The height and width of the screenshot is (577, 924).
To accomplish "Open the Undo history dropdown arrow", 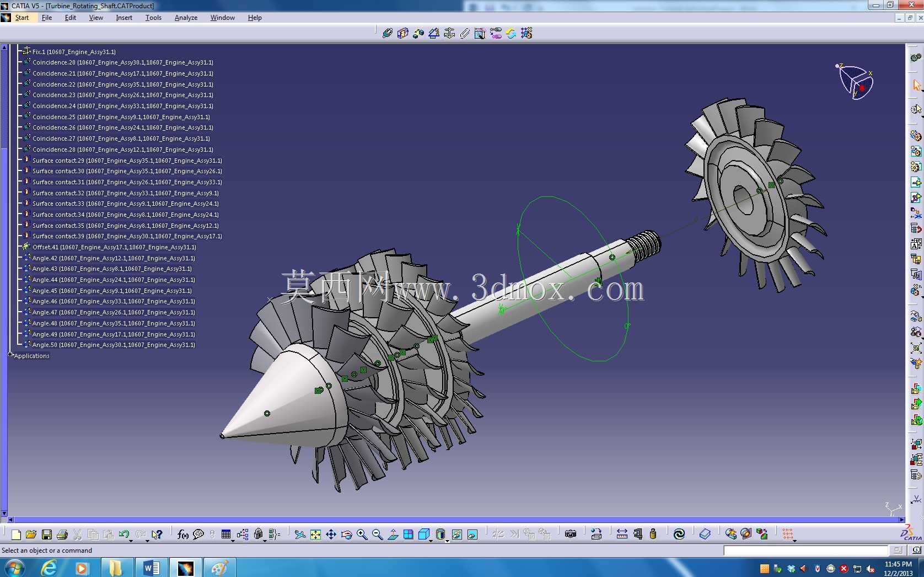I will 131,541.
